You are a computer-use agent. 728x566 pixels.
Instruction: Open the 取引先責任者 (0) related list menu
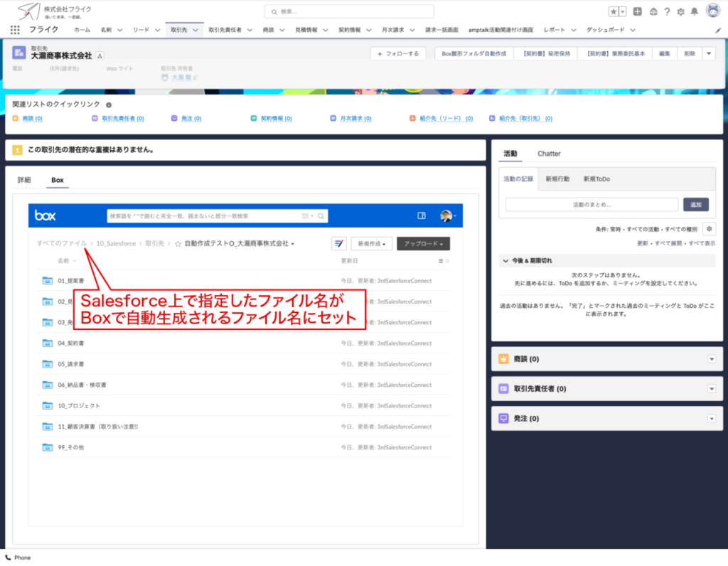point(712,389)
